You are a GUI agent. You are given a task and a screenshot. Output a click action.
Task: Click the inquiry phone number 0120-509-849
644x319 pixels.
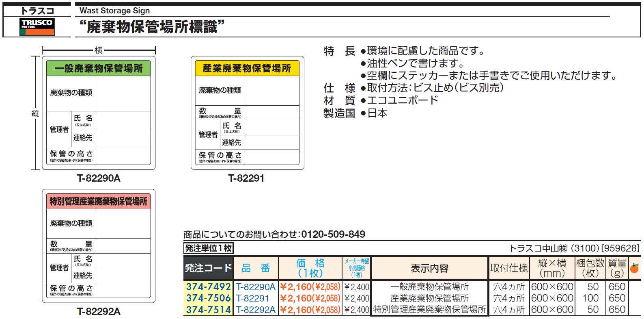332,234
